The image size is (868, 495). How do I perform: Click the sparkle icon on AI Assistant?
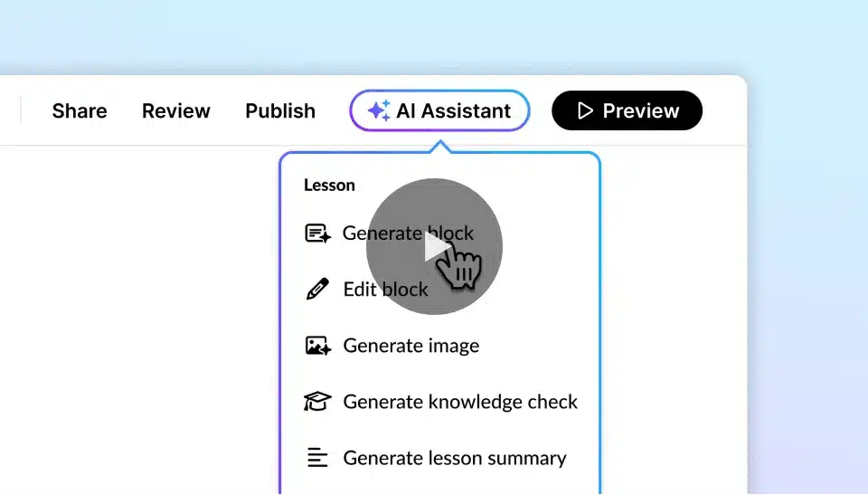[x=379, y=111]
